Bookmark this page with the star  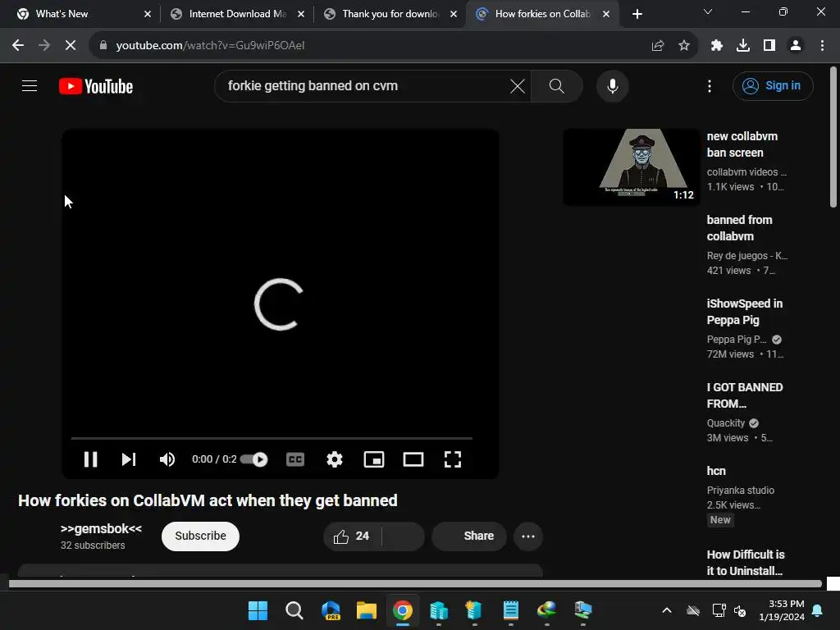pos(683,46)
